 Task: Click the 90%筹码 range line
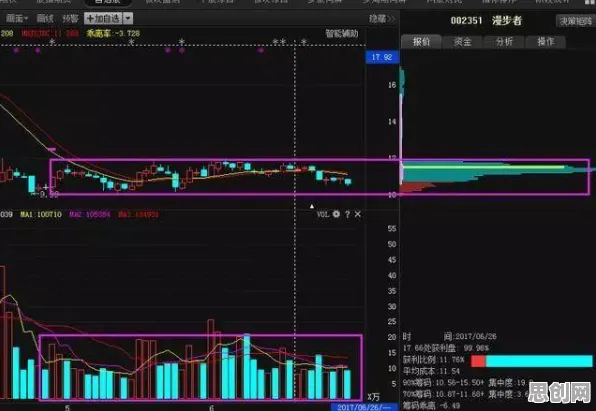pyautogui.click(x=468, y=382)
